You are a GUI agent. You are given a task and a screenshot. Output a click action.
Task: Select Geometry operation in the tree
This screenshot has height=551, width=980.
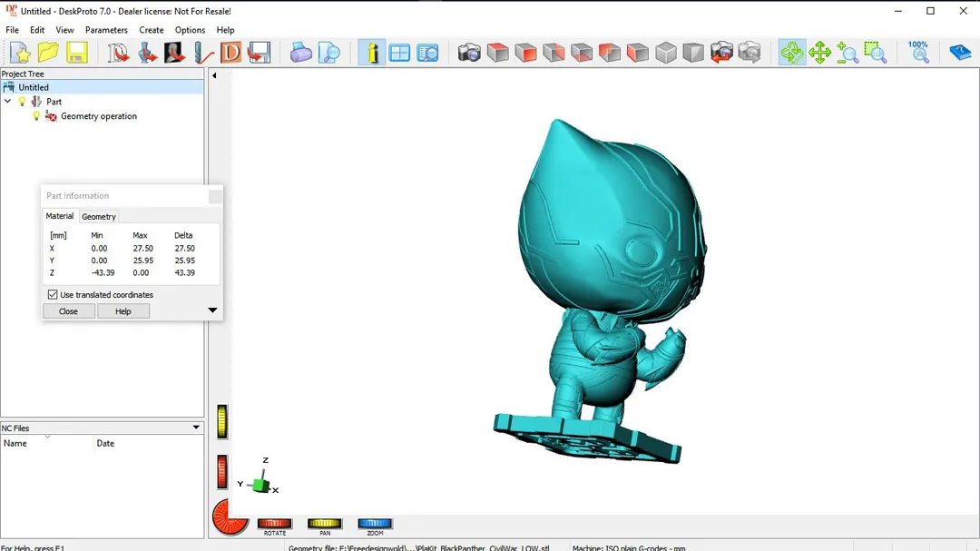point(99,116)
